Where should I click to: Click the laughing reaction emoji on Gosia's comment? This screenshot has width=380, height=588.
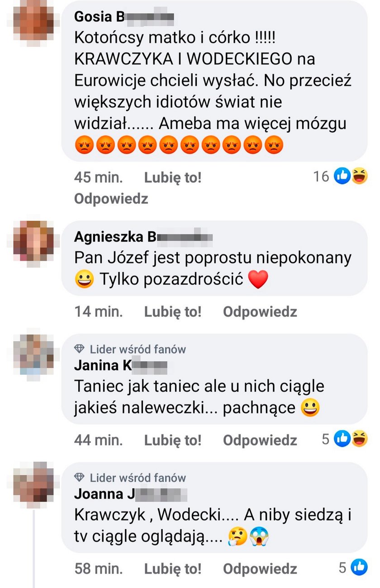click(359, 177)
